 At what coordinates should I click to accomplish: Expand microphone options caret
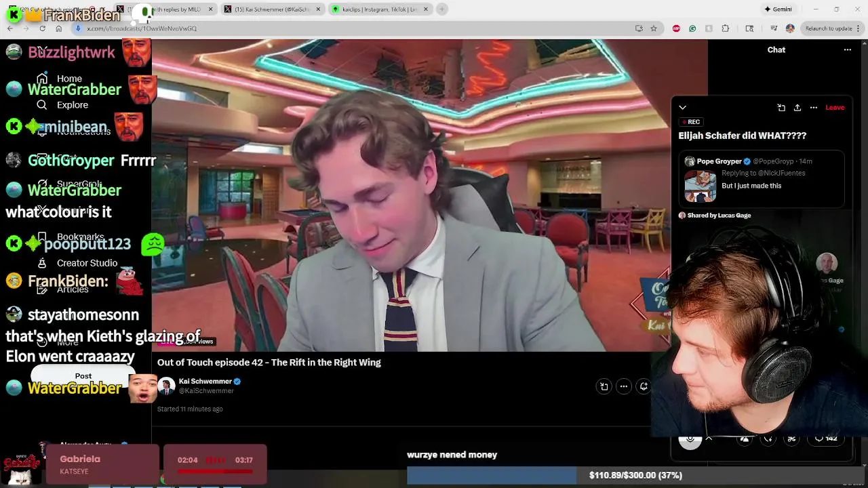pyautogui.click(x=709, y=439)
